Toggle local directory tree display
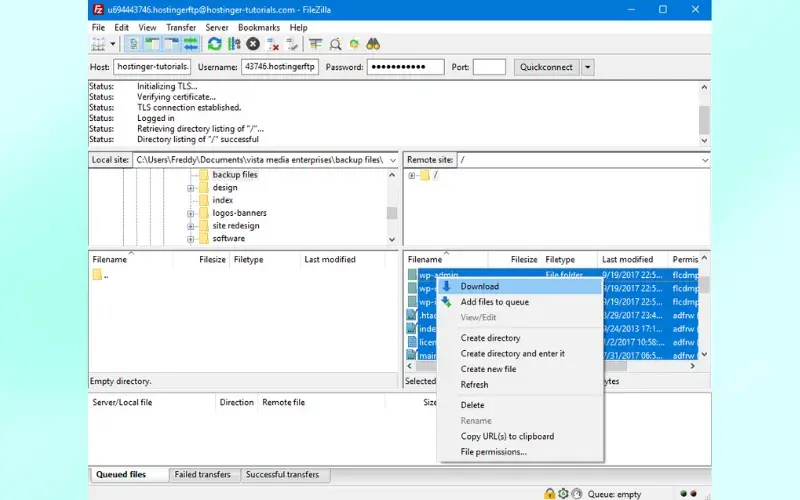 [x=152, y=44]
